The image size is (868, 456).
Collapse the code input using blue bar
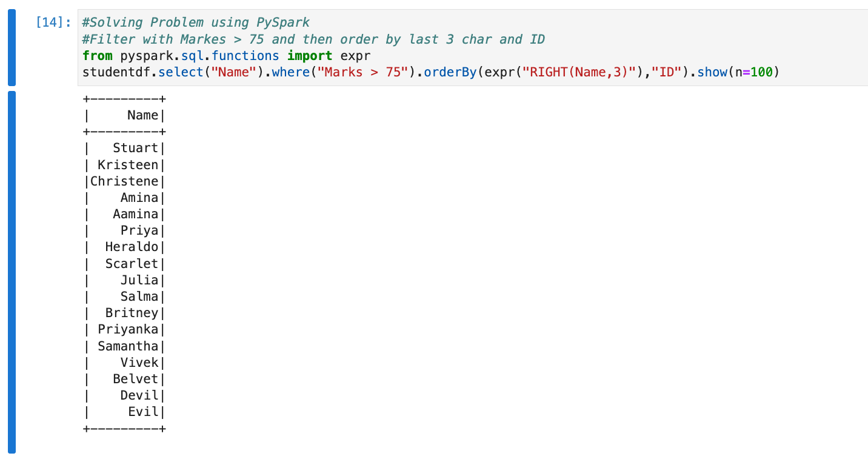click(x=12, y=47)
